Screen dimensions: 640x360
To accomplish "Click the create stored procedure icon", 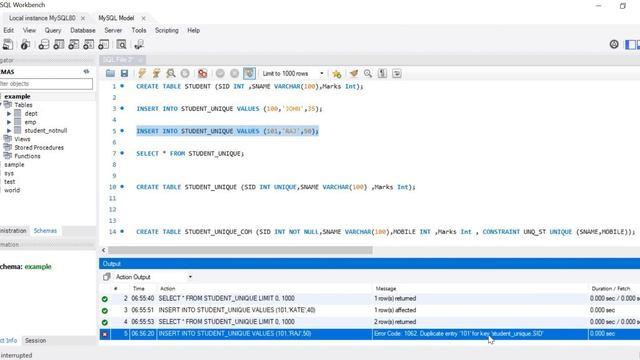I will pos(89,44).
